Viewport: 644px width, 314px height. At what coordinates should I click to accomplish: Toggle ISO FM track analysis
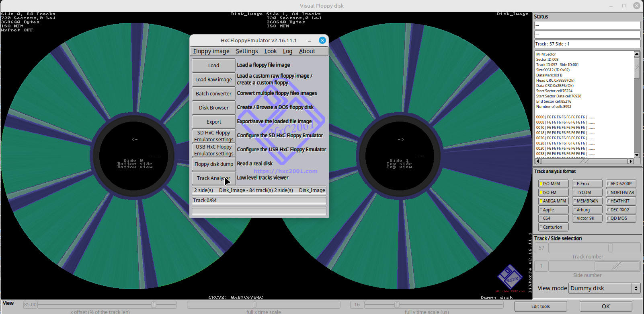(554, 192)
